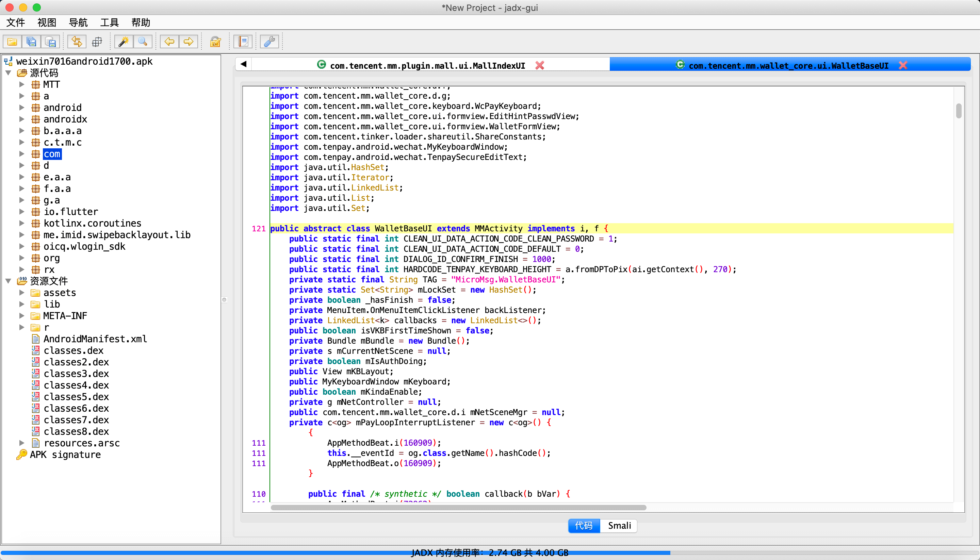The height and width of the screenshot is (560, 980).
Task: Toggle sync with editor arrows icon
Action: click(x=77, y=42)
